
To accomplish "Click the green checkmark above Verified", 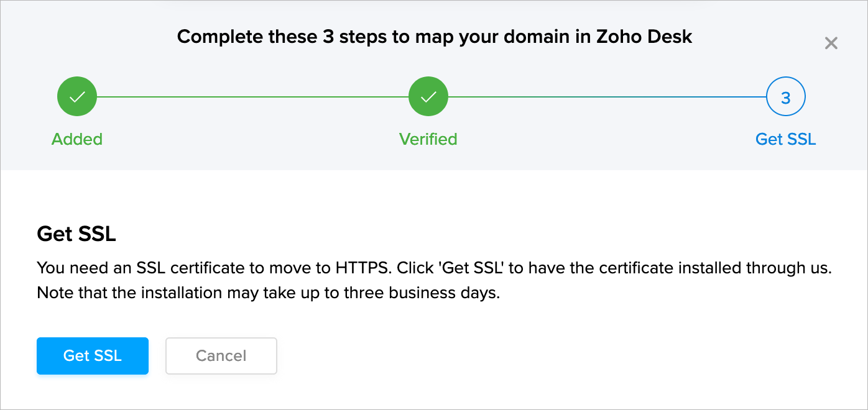I will pos(428,97).
